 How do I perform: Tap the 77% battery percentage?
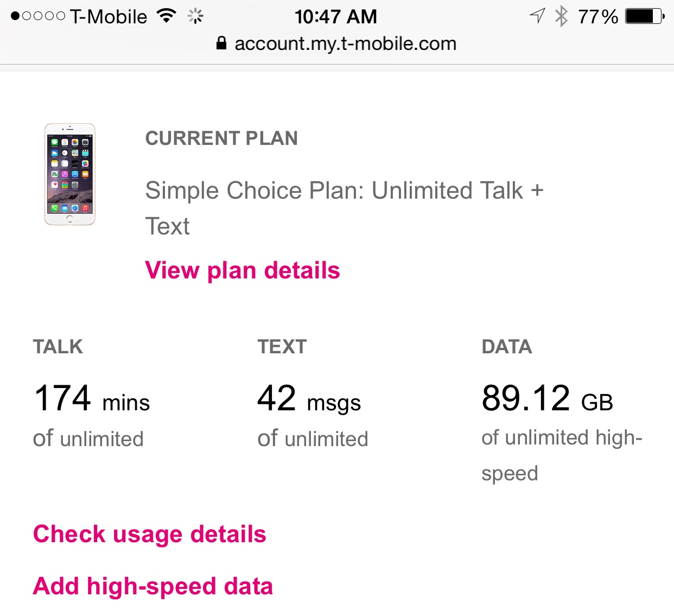[x=598, y=17]
